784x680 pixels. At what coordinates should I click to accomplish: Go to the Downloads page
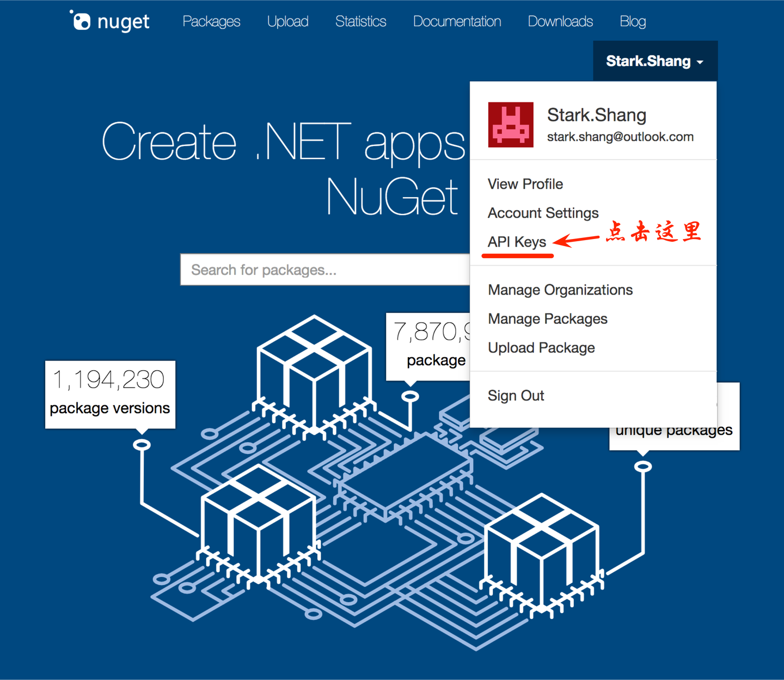point(560,21)
